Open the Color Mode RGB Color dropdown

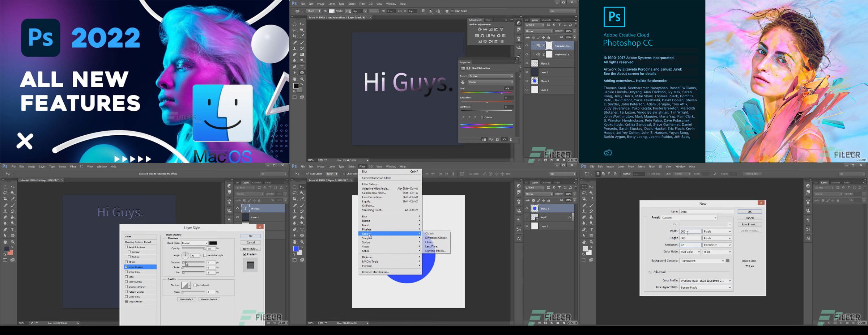(690, 252)
